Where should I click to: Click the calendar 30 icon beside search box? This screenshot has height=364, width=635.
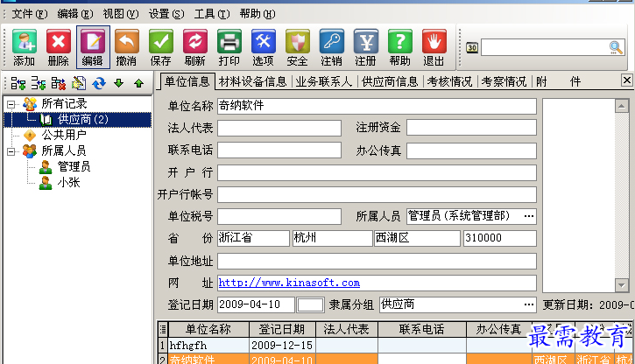click(x=472, y=48)
